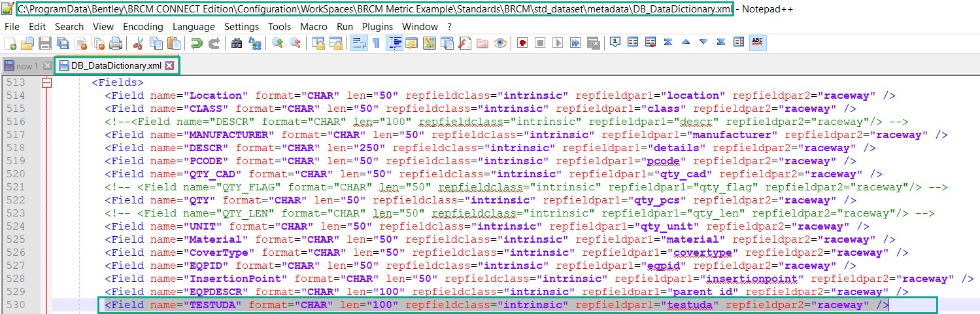Click Synchronize Vertical Scrolling icon
Viewport: 980px width, 314px height.
[318, 43]
